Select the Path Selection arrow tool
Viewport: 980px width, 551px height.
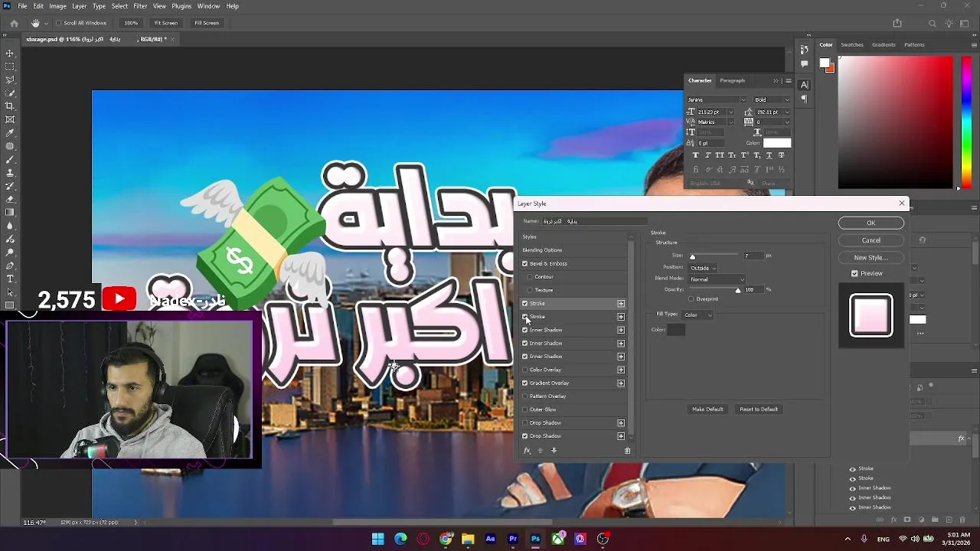(x=10, y=292)
